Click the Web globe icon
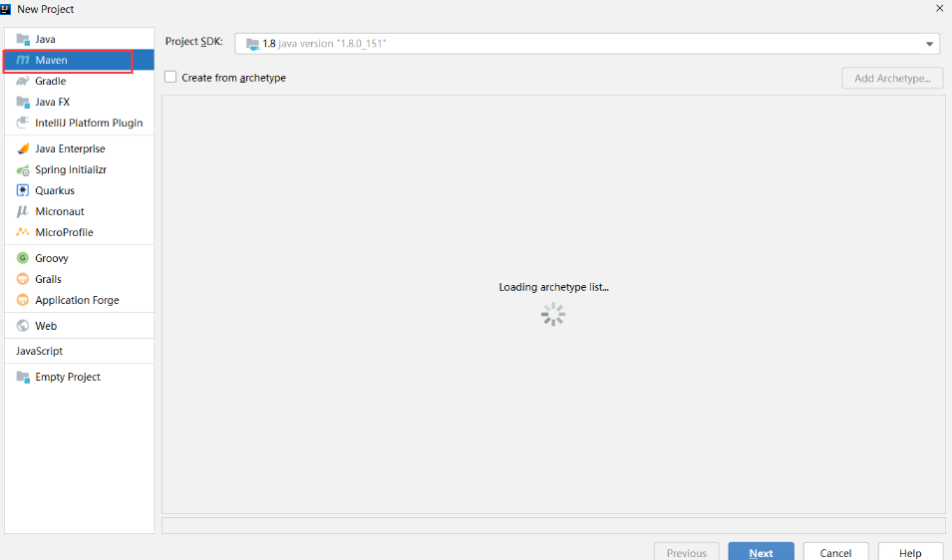952x560 pixels. click(23, 326)
